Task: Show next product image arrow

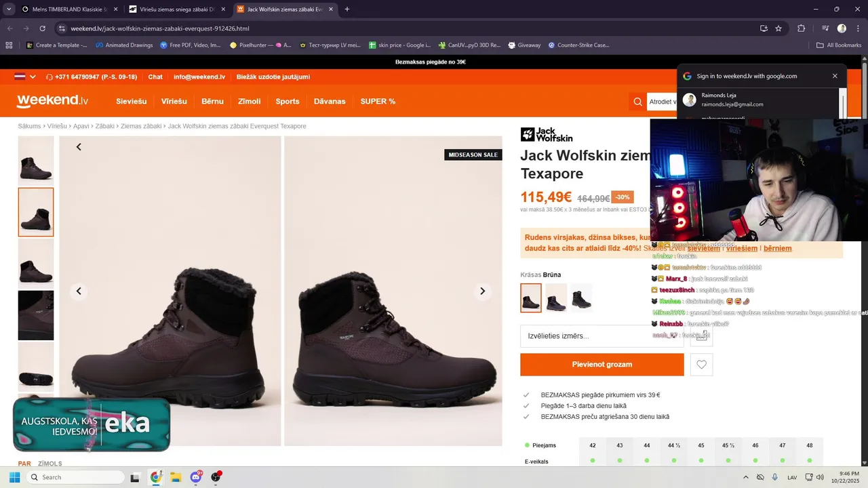Action: (x=482, y=291)
